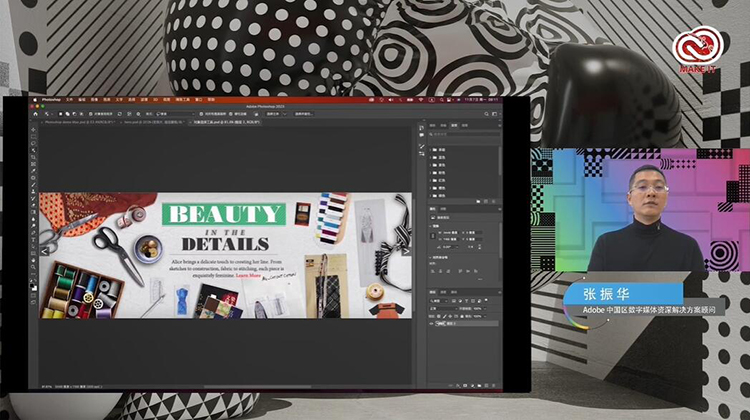Expand the 紫色 gradient folder
750x420 pixels.
(430, 165)
